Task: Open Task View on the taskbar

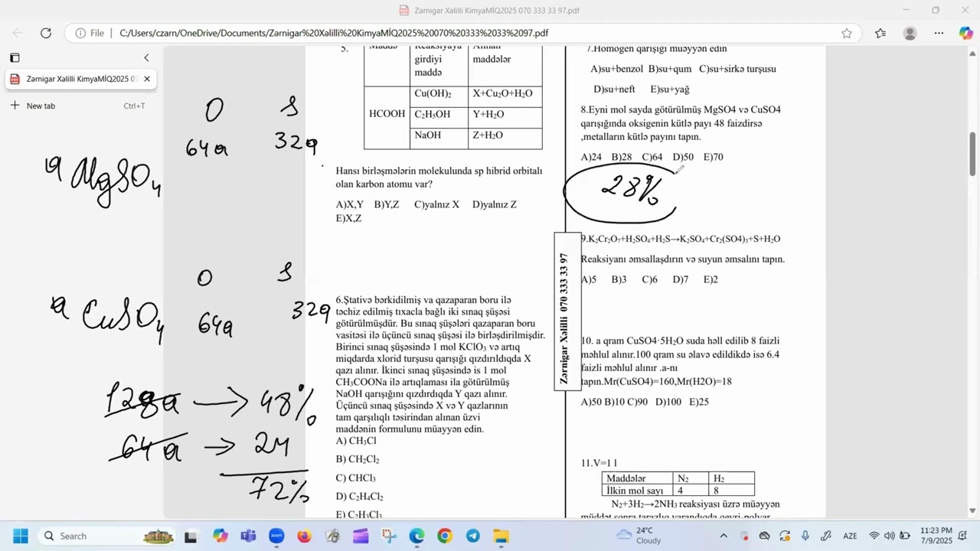Action: [191, 536]
